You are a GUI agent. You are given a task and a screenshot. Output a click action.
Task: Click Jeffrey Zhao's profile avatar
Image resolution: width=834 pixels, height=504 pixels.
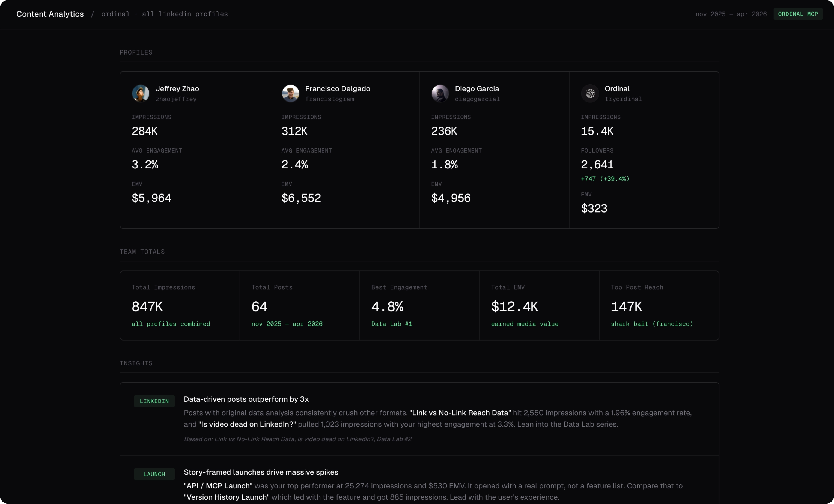141,93
